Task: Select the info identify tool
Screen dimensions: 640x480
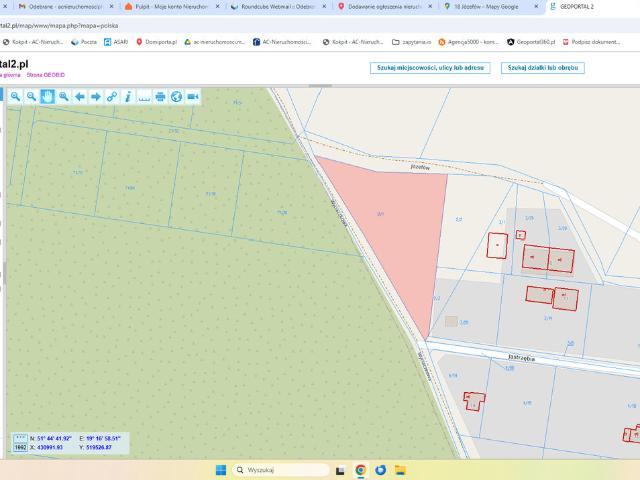Action: [x=128, y=97]
